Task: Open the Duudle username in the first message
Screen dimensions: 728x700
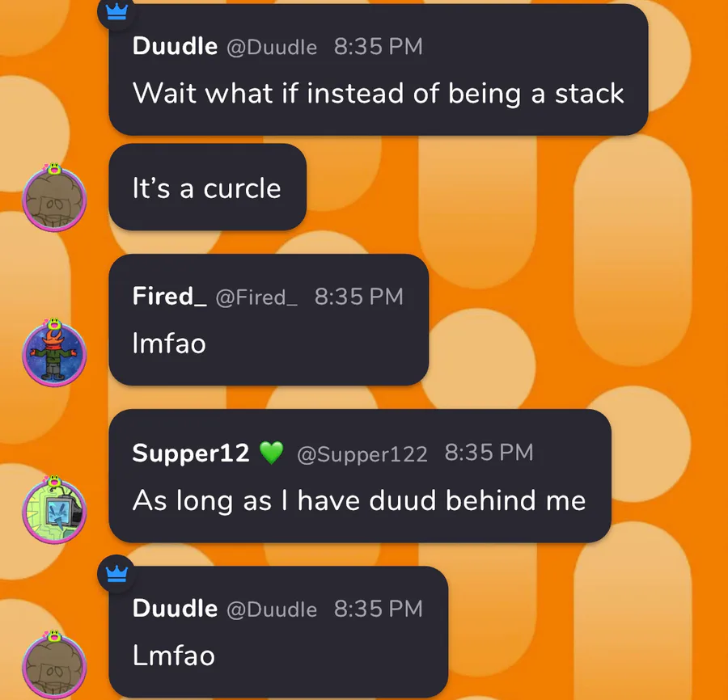Action: coord(175,46)
